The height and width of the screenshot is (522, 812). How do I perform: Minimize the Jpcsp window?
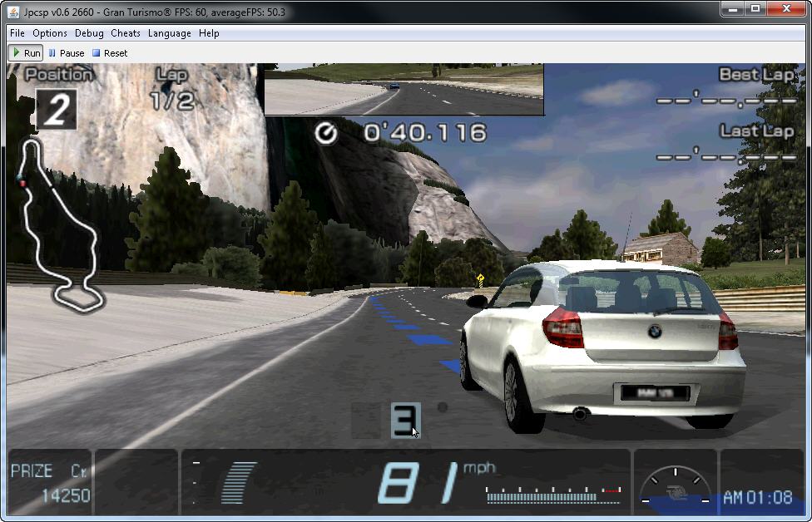coord(733,9)
